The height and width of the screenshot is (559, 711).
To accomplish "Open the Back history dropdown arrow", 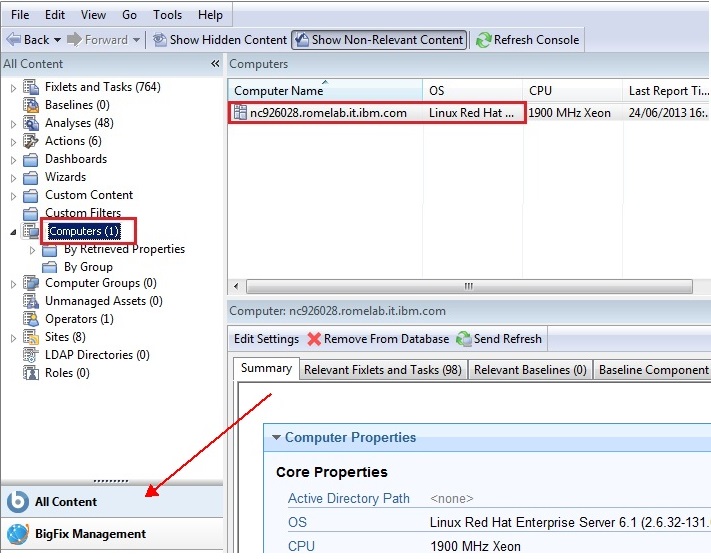I will [58, 40].
